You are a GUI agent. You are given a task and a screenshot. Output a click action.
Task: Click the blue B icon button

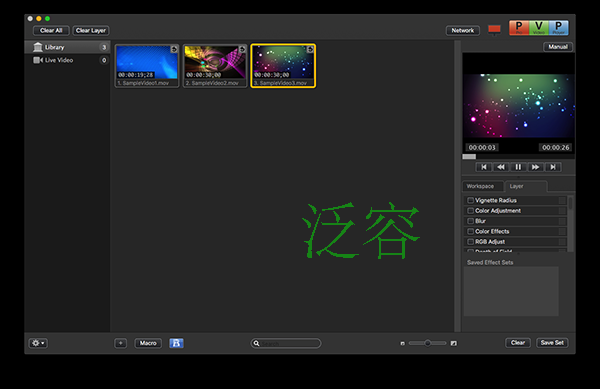pos(176,343)
